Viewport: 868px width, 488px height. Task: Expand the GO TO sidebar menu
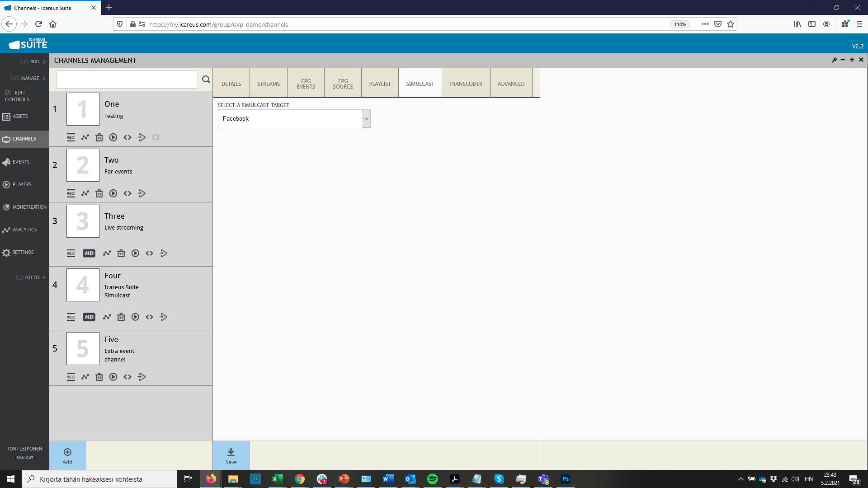[x=32, y=277]
